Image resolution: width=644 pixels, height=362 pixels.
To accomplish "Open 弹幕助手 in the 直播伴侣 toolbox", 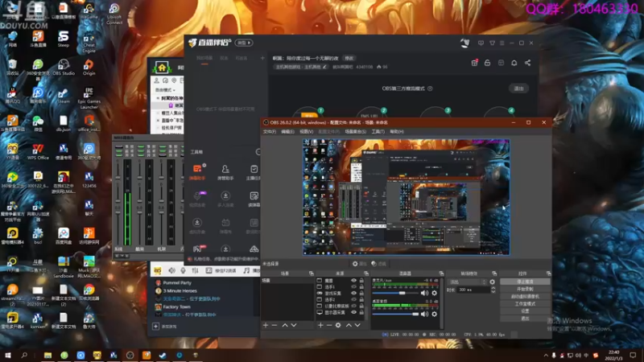I will [197, 171].
